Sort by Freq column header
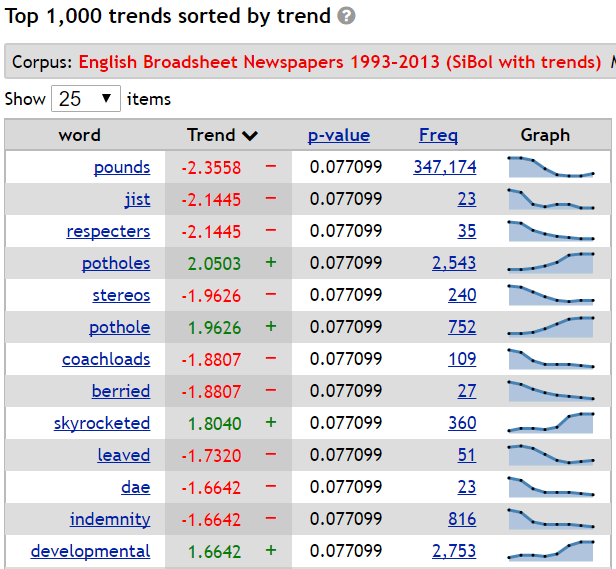616x569 pixels. click(x=438, y=135)
